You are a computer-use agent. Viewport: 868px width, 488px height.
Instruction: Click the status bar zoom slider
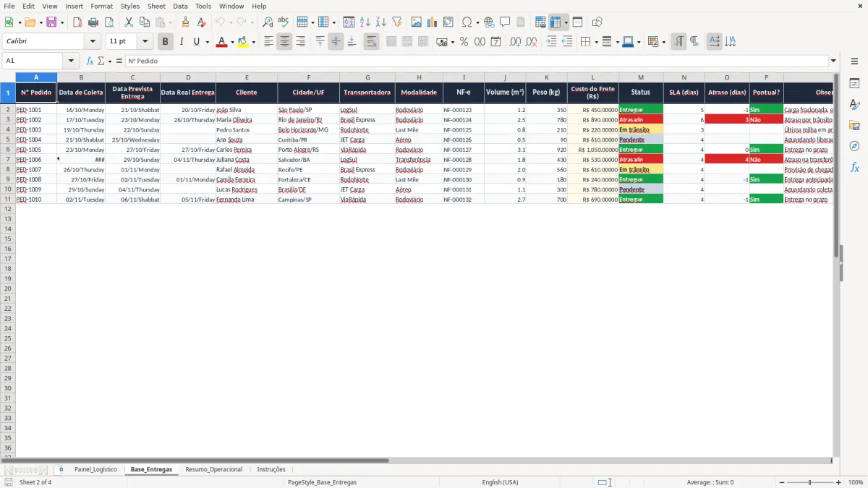click(x=810, y=482)
